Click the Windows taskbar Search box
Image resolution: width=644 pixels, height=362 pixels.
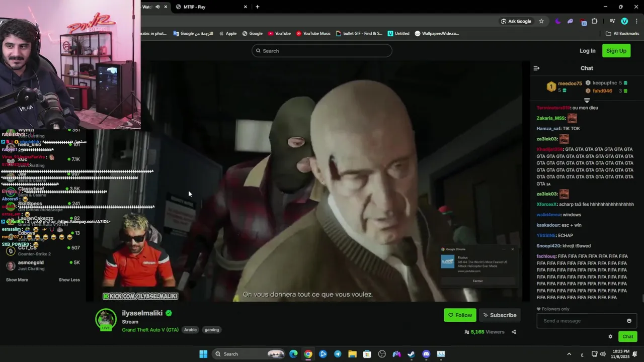pos(248,354)
